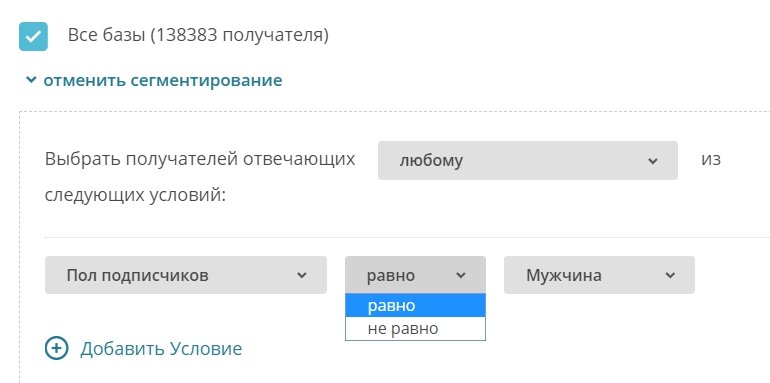Choose 'не равно' from the list
Screen dimensions: 770x383
(415, 328)
